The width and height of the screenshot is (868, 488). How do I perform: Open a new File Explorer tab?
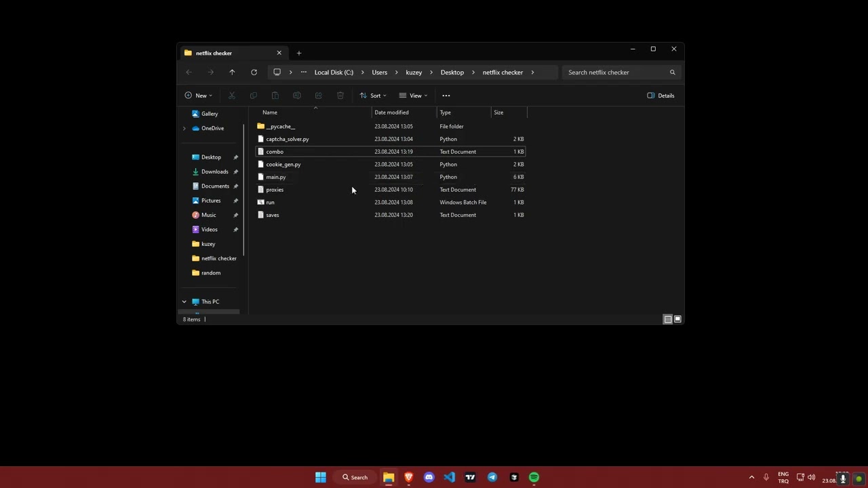(x=298, y=53)
